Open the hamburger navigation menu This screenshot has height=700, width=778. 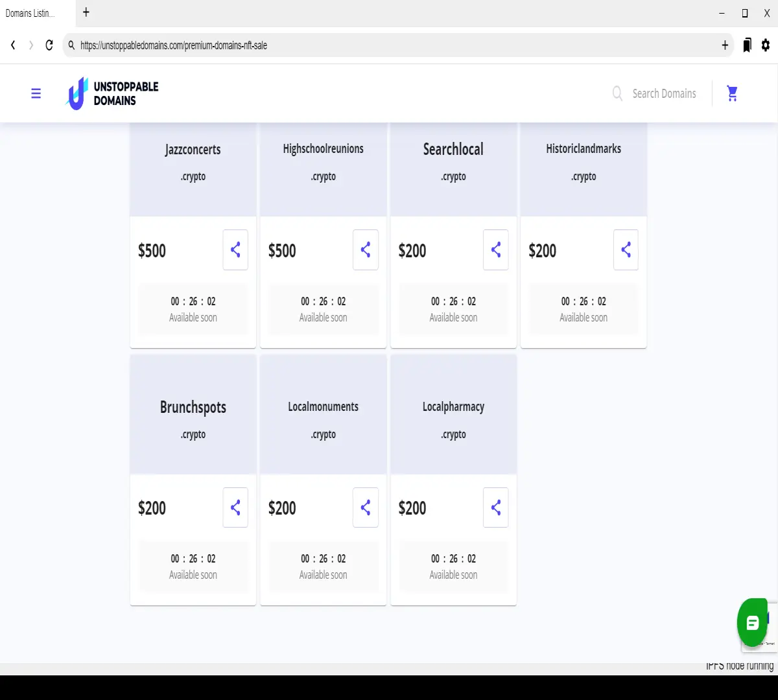36,93
